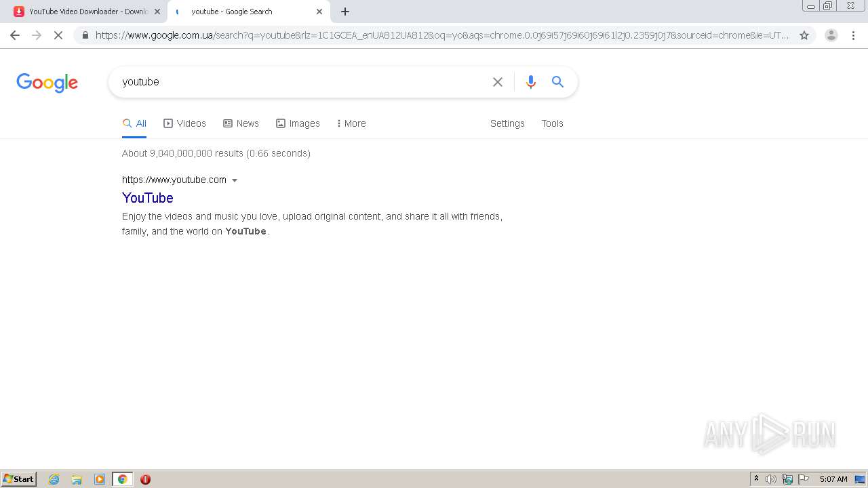The image size is (868, 488).
Task: Click the Chrome taskbar icon
Action: [x=122, y=479]
